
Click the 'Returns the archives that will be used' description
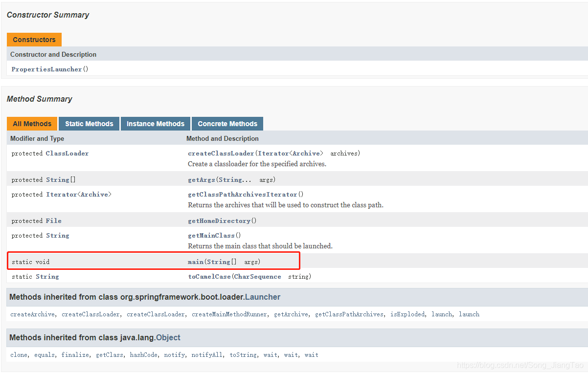(286, 205)
